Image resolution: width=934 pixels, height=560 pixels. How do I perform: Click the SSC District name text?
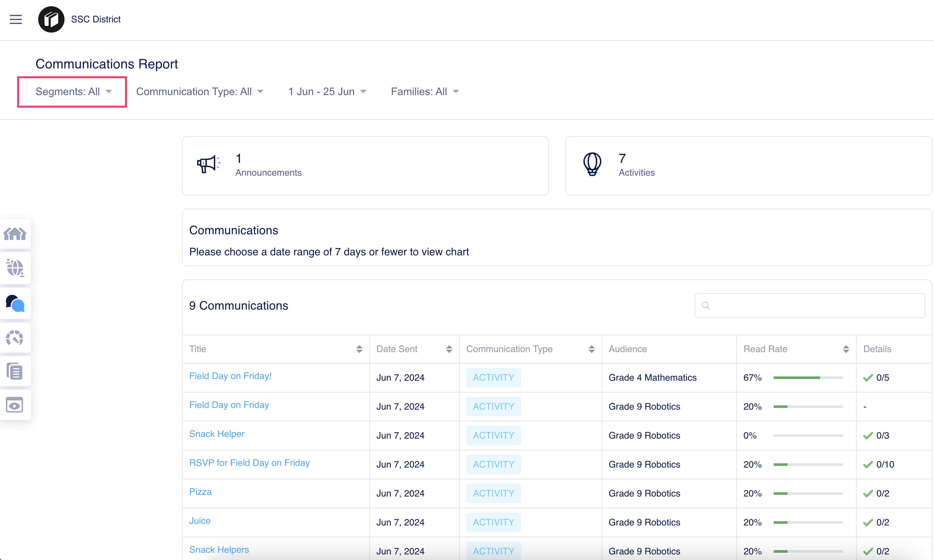[x=95, y=19]
